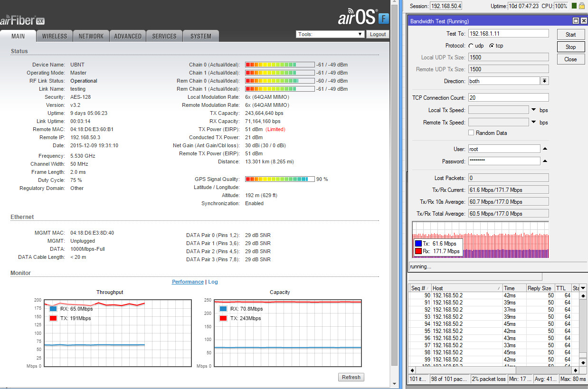Click the Test To address field
The height and width of the screenshot is (389, 588).
point(508,34)
